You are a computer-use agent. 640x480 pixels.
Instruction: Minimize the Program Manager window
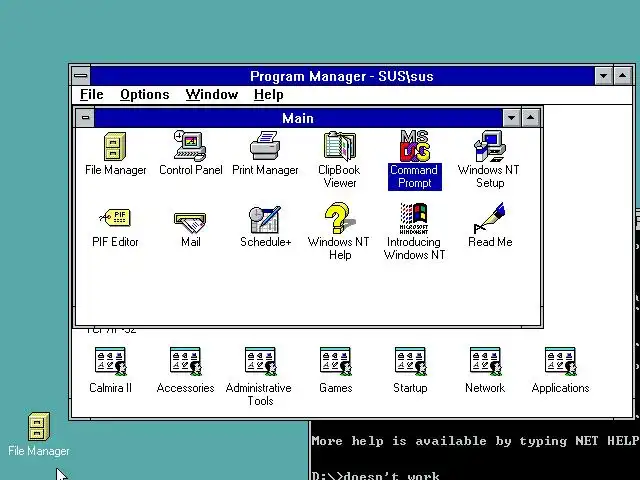tap(604, 76)
